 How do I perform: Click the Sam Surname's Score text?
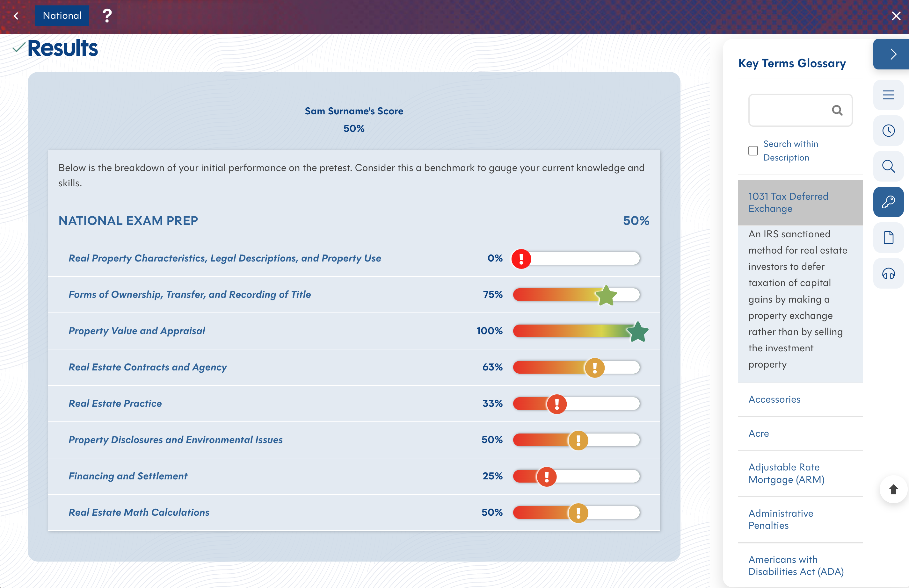(x=354, y=111)
